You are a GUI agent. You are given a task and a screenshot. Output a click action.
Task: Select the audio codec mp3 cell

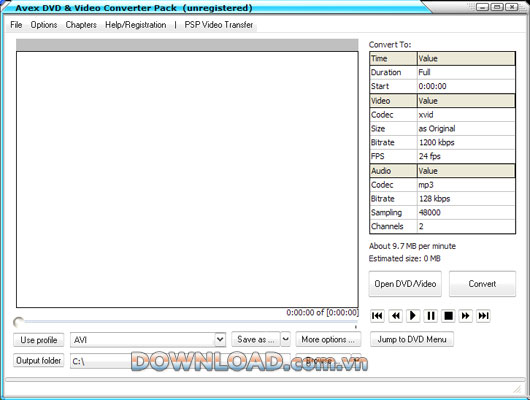[x=466, y=185]
